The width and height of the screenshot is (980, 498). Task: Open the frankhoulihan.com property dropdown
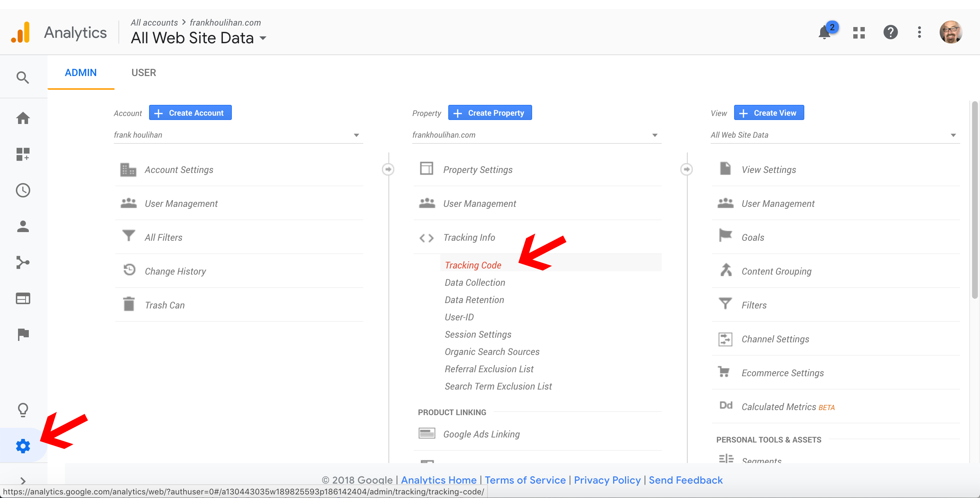(x=536, y=135)
